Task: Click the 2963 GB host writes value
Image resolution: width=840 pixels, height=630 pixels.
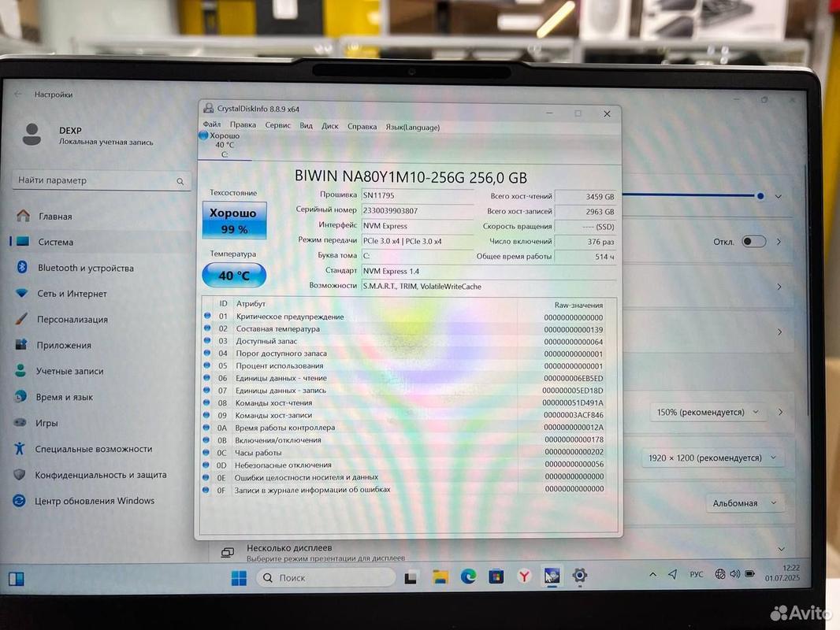Action: point(585,211)
